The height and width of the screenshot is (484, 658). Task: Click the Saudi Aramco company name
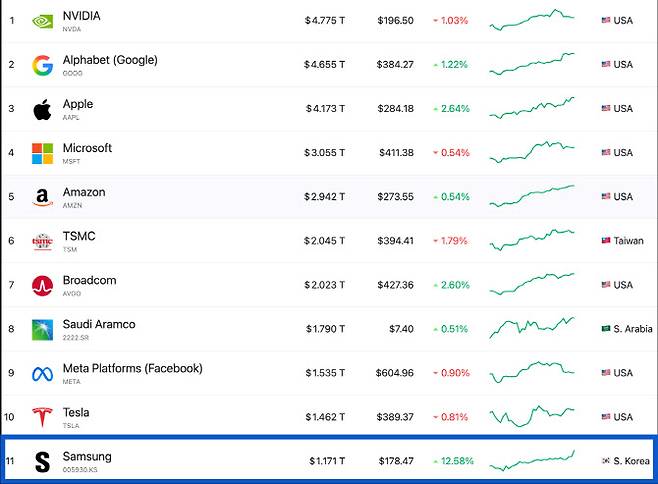tap(99, 324)
